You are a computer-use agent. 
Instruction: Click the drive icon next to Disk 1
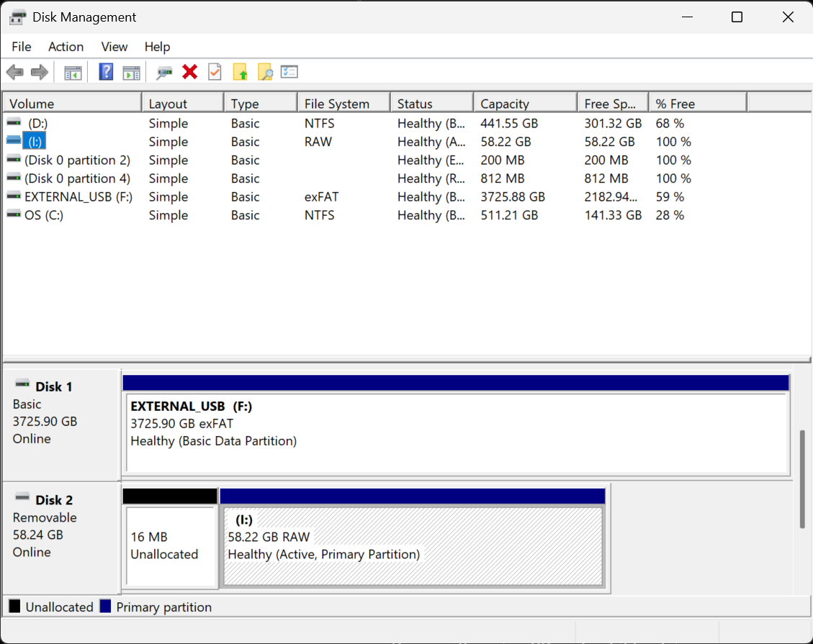22,384
